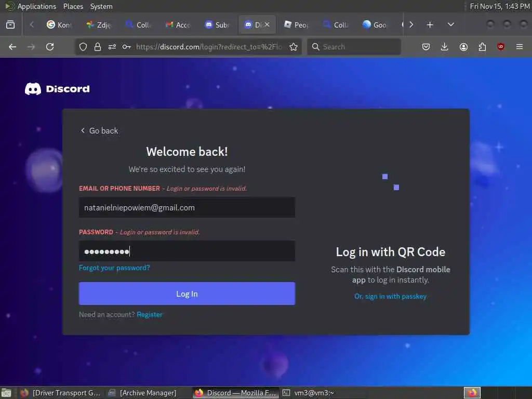Switch to the Google 'Kon' tab
The image size is (532, 399).
pyautogui.click(x=59, y=25)
